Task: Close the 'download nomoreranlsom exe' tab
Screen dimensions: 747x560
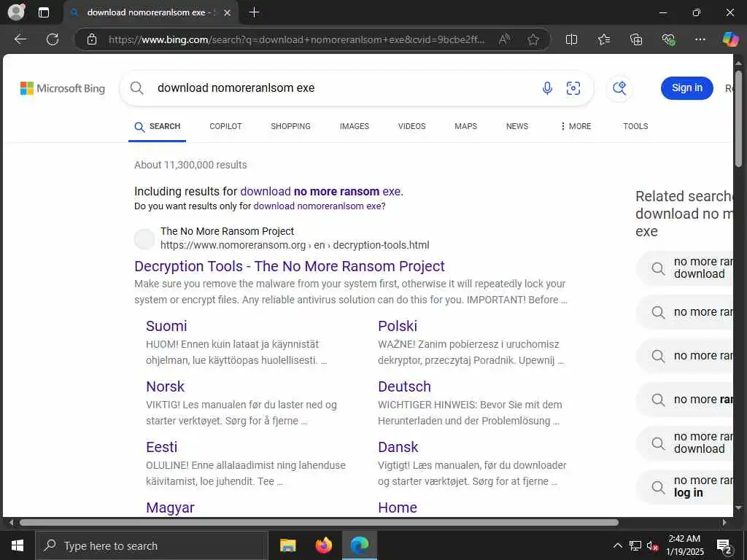Action: point(228,13)
